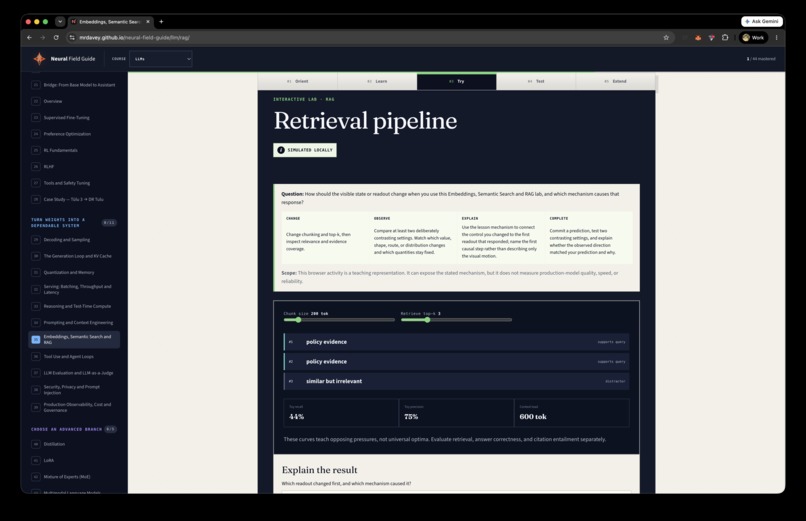The width and height of the screenshot is (806, 521).
Task: Close the Embeddings, Semantic Search tab
Action: click(148, 22)
